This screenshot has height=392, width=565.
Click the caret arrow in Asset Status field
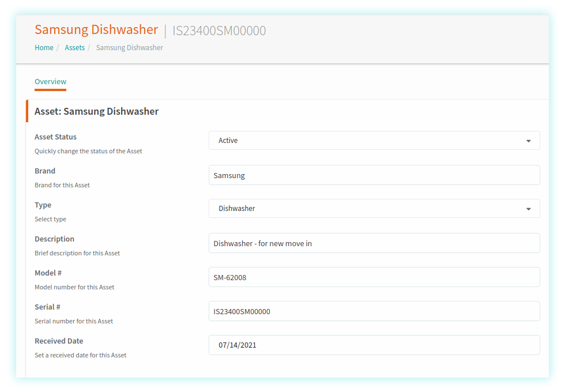(x=528, y=141)
